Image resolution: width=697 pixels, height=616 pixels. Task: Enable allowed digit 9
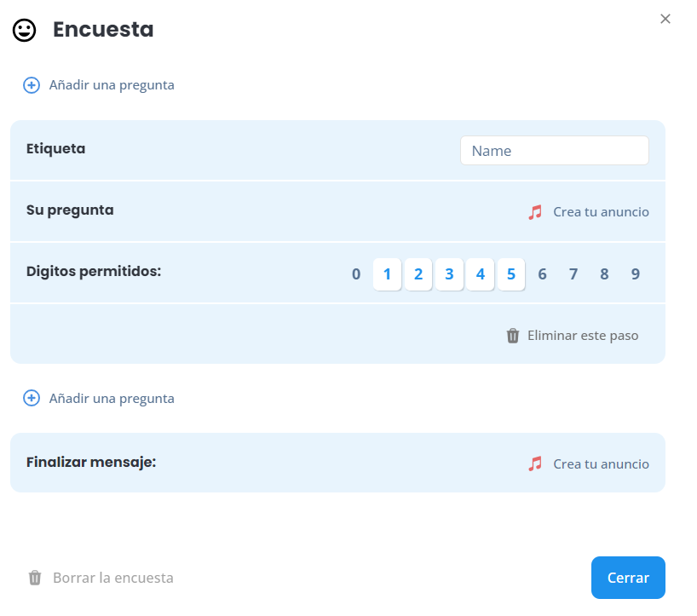coord(636,274)
